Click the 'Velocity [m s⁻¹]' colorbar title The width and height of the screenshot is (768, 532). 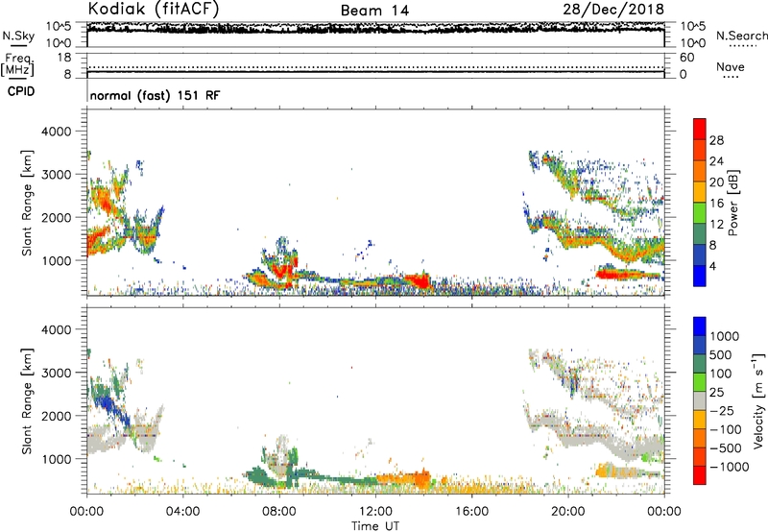click(x=758, y=401)
